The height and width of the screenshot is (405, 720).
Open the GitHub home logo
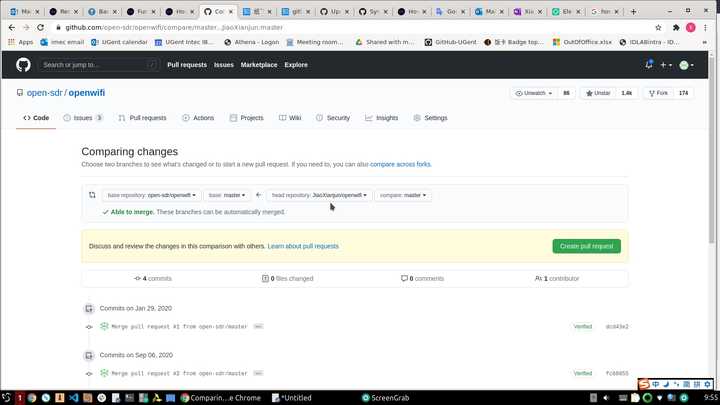pos(23,65)
